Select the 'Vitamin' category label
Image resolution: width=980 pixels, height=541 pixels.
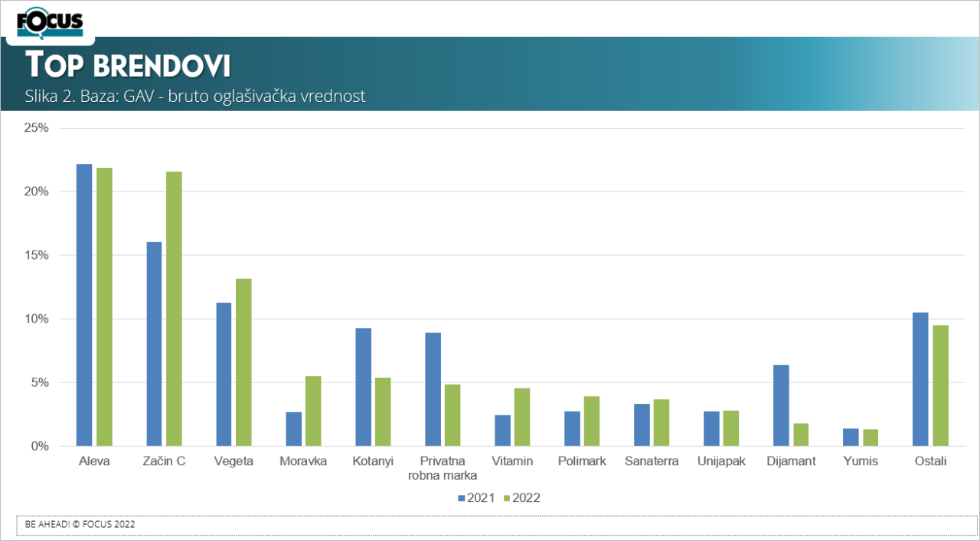pos(512,461)
